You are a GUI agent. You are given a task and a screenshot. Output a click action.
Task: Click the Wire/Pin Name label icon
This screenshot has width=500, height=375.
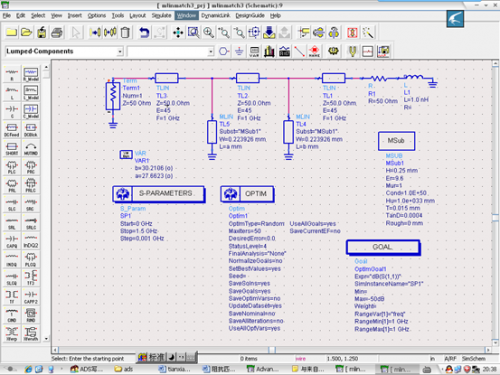(315, 51)
